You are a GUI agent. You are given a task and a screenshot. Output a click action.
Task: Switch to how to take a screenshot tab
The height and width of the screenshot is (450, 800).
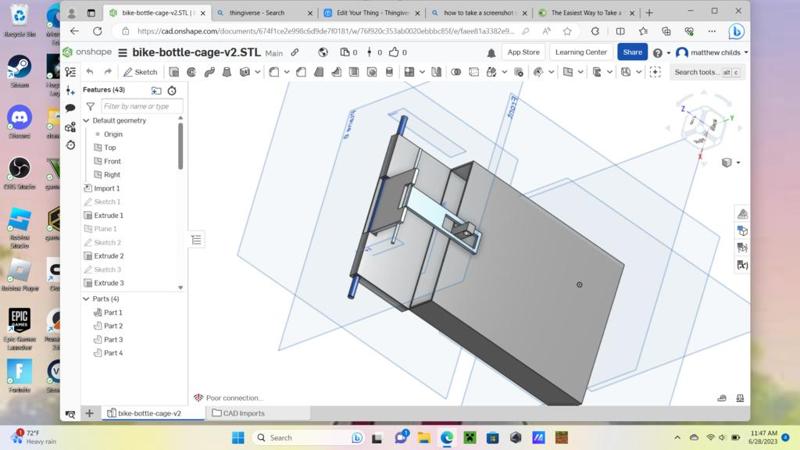point(479,13)
